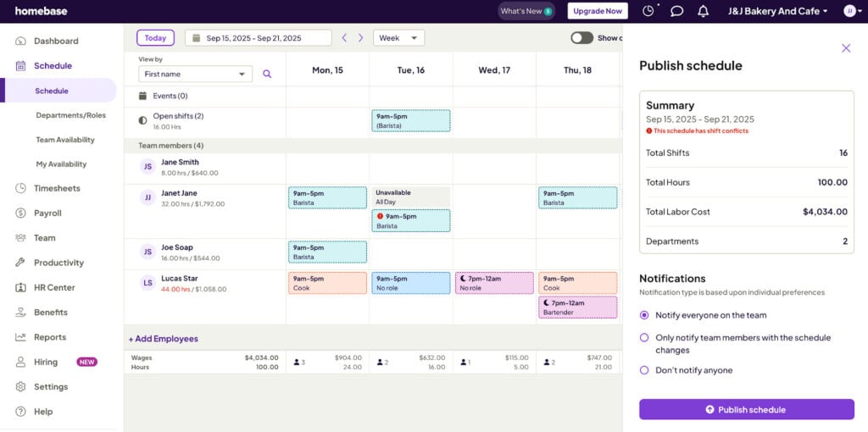Click the homebase logo

point(41,11)
